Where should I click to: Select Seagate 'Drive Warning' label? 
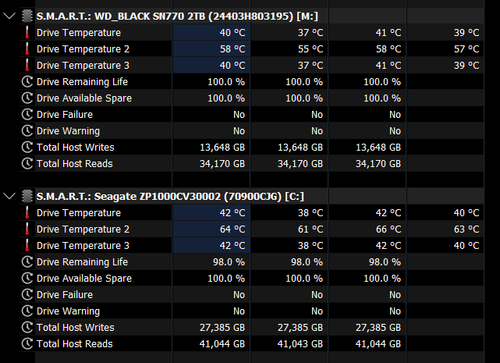pyautogui.click(x=68, y=311)
